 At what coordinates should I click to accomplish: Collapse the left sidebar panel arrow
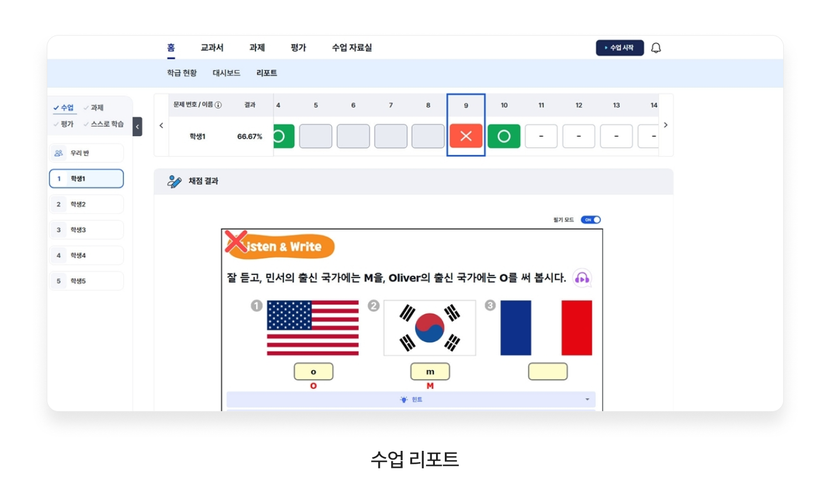(x=137, y=126)
